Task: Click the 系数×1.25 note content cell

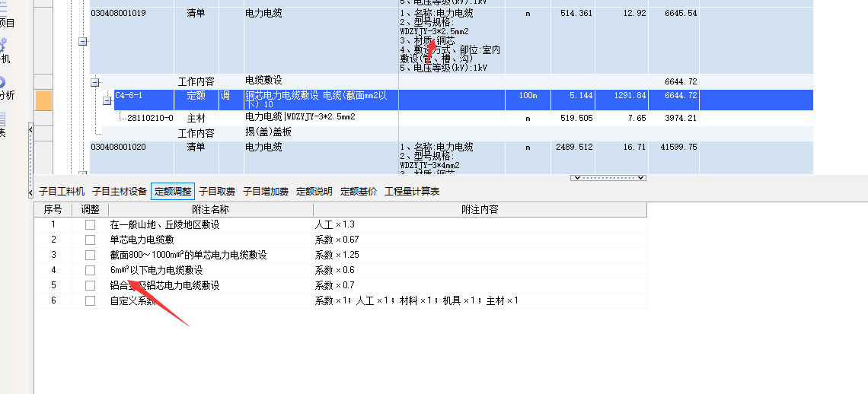Action: pos(480,255)
